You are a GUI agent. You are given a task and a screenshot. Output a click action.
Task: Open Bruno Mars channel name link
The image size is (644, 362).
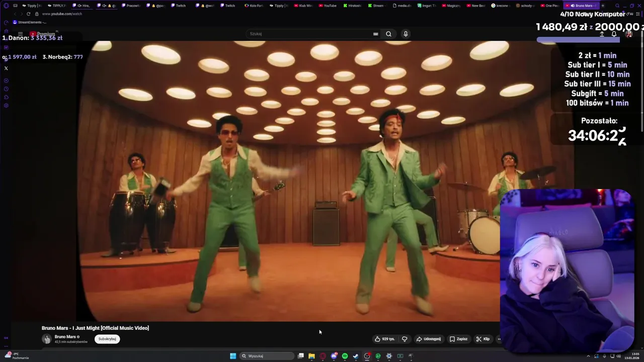click(65, 337)
